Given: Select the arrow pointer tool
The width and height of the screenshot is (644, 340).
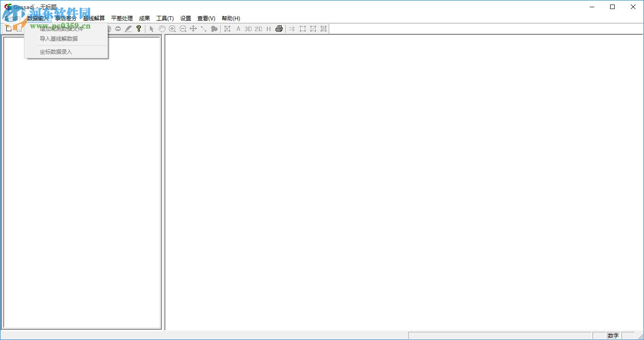Looking at the screenshot, I should (152, 29).
